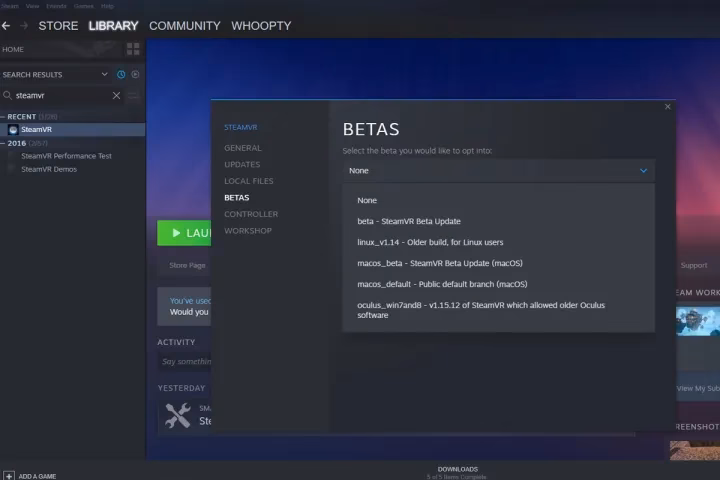Collapse the 2016 group

coord(3,143)
